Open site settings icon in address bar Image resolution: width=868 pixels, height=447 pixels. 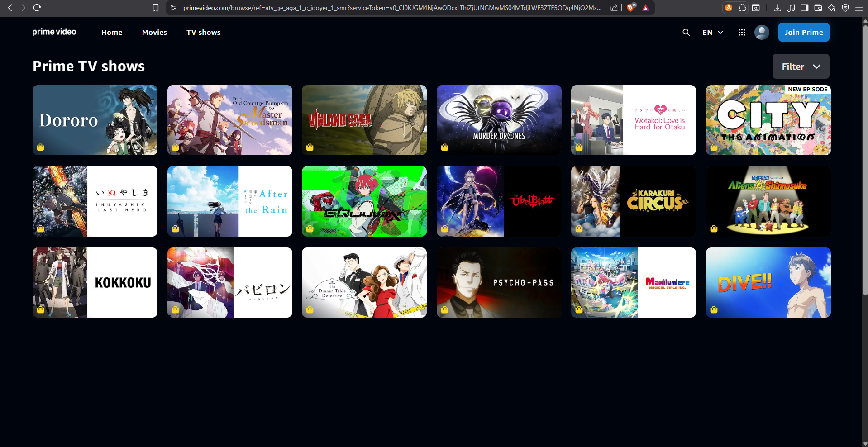(173, 8)
